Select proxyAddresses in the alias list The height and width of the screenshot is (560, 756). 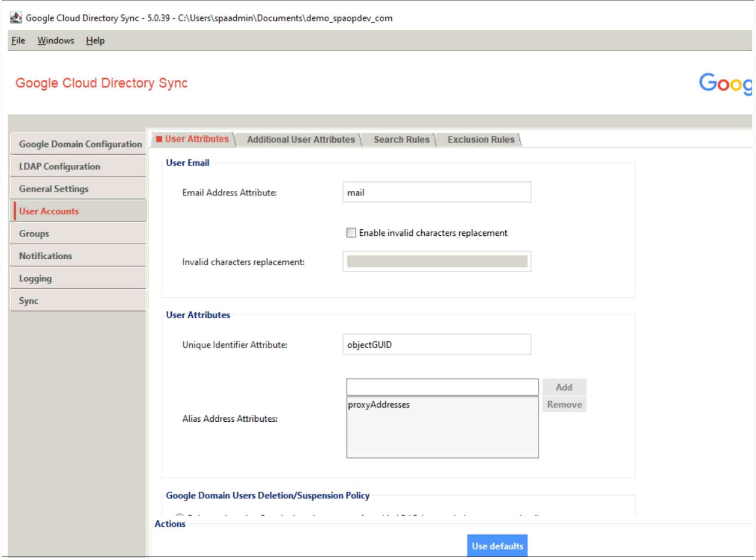(379, 405)
